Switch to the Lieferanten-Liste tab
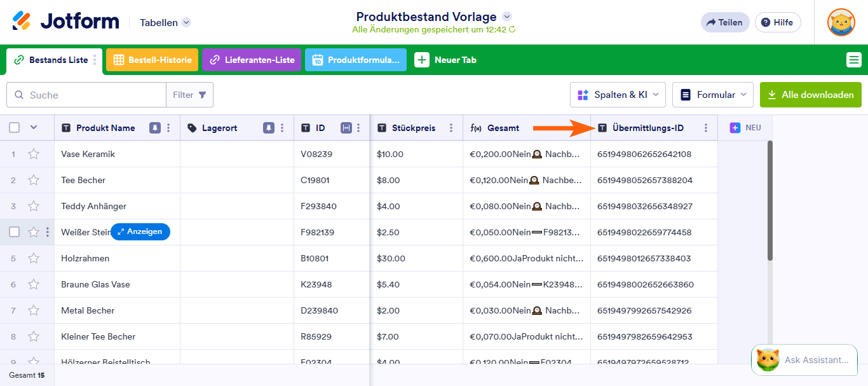The width and height of the screenshot is (868, 386). click(x=252, y=60)
